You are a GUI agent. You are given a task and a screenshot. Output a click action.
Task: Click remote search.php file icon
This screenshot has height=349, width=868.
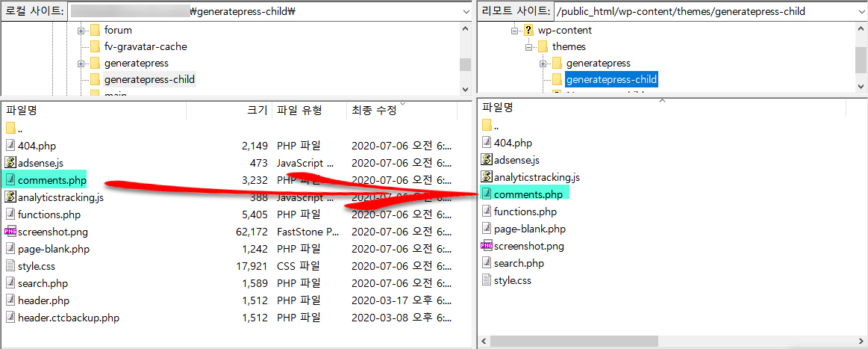click(x=487, y=262)
